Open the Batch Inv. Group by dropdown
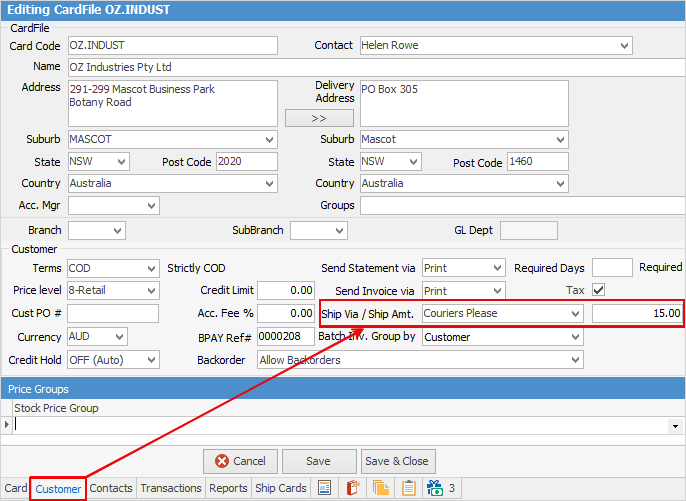This screenshot has height=501, width=686. click(575, 336)
